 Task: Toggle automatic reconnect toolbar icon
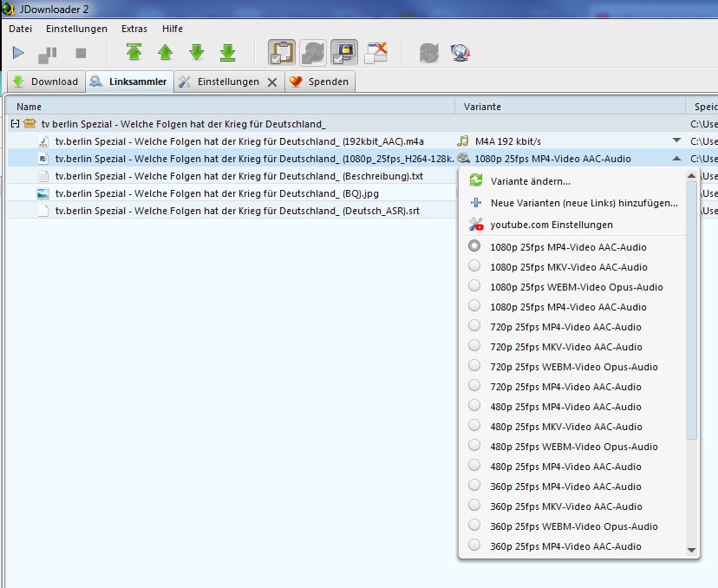click(x=313, y=53)
